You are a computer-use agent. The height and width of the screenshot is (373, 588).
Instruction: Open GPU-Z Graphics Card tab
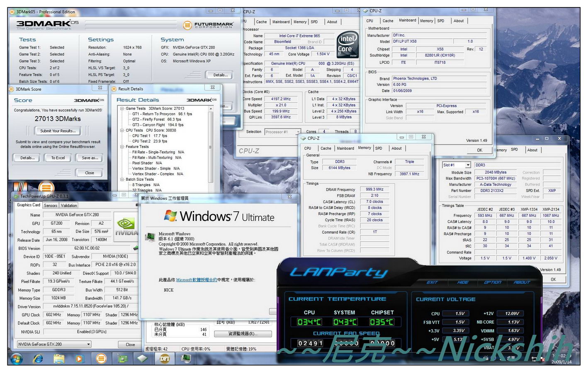coord(29,205)
